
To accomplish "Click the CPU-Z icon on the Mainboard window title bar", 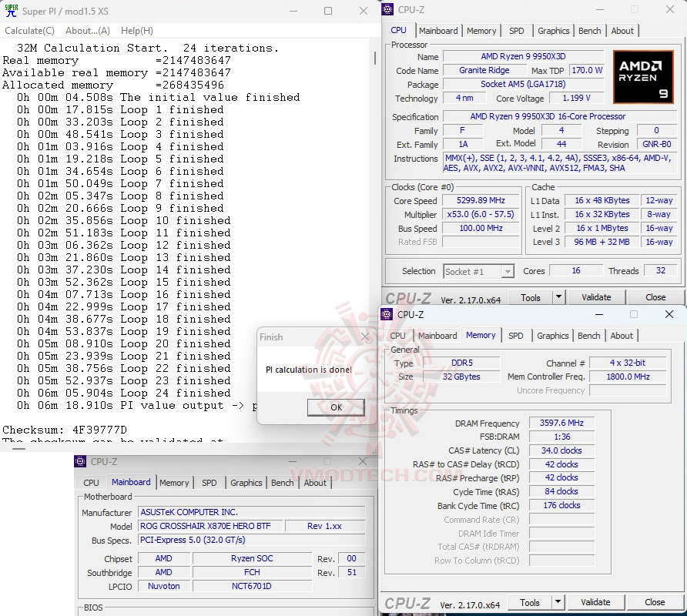I will (81, 461).
